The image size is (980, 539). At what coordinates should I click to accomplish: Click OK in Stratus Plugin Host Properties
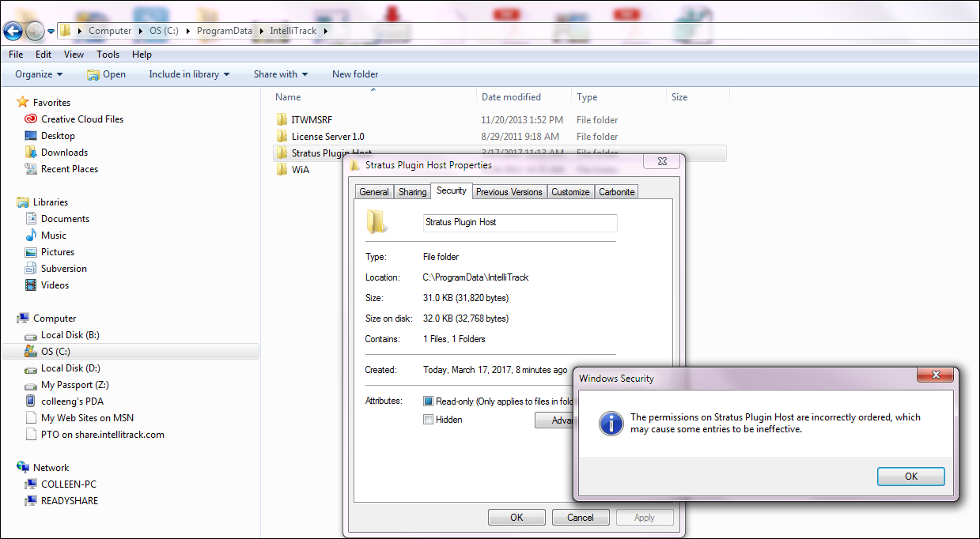pyautogui.click(x=516, y=518)
